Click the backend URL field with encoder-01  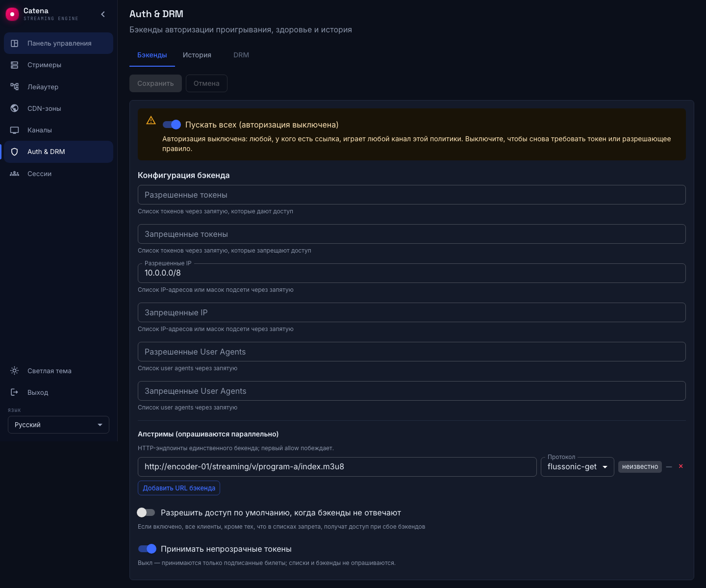point(337,467)
